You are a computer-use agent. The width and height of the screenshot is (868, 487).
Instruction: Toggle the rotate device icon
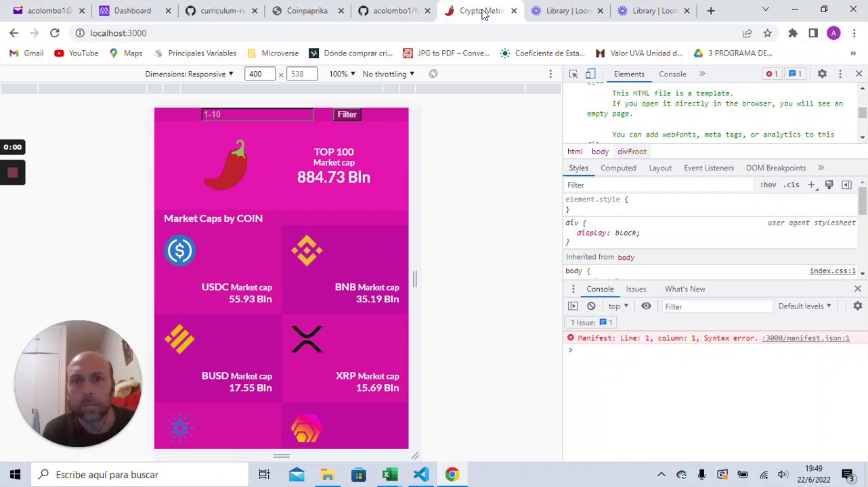coord(433,74)
